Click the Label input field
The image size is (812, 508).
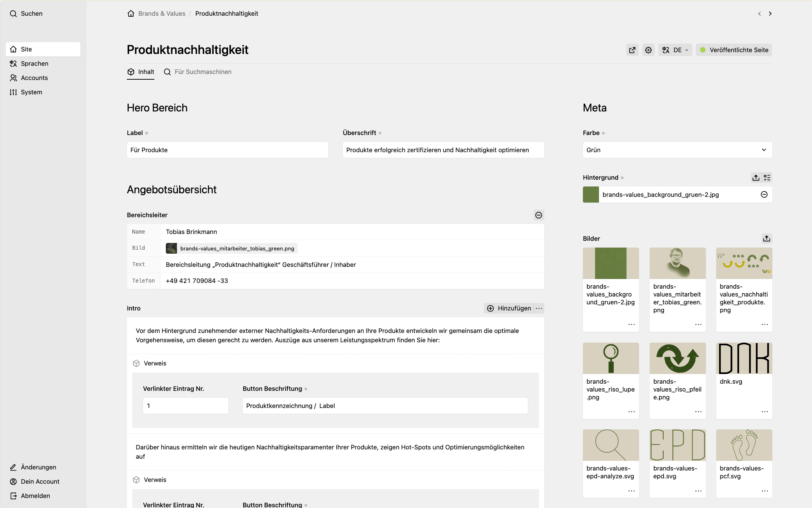[x=228, y=150]
